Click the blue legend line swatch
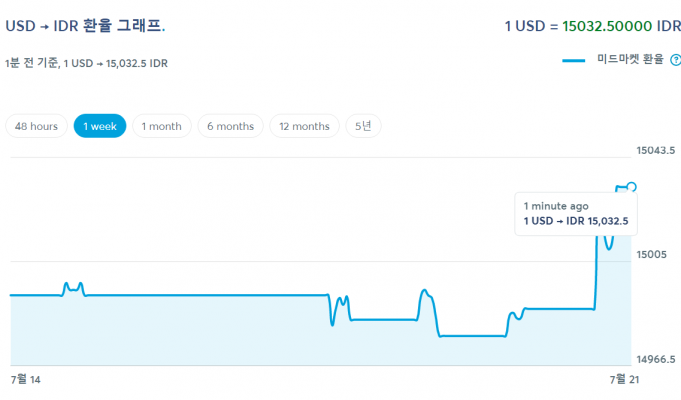This screenshot has width=681, height=400. (574, 61)
